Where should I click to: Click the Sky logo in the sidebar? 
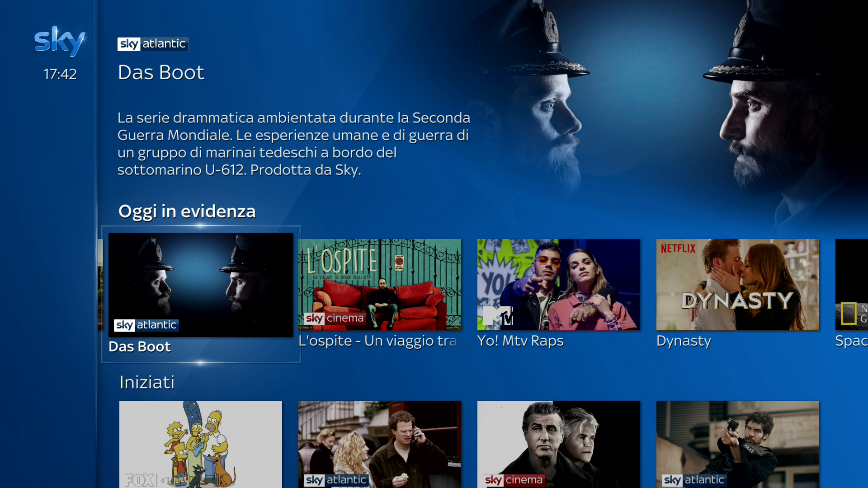60,41
